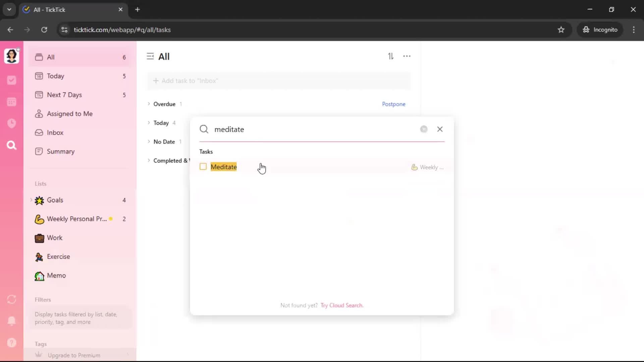Click the Postpone link
This screenshot has height=362, width=644.
click(x=393, y=104)
